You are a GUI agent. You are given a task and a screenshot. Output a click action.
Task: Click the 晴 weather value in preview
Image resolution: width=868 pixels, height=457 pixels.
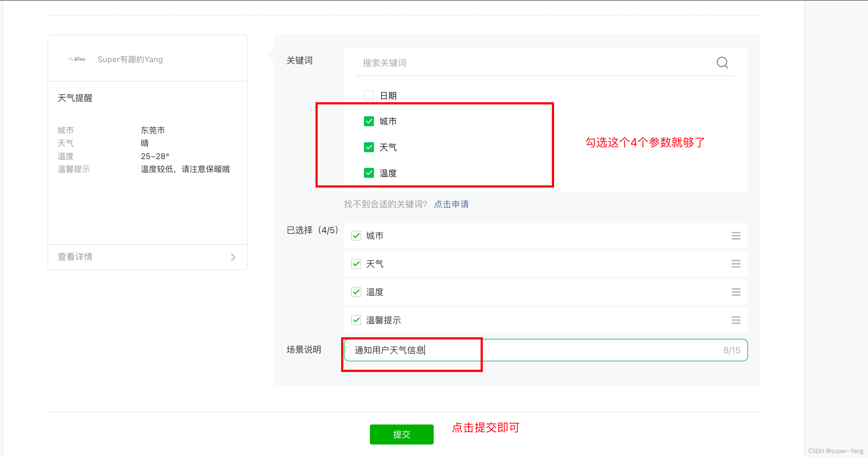tap(144, 143)
